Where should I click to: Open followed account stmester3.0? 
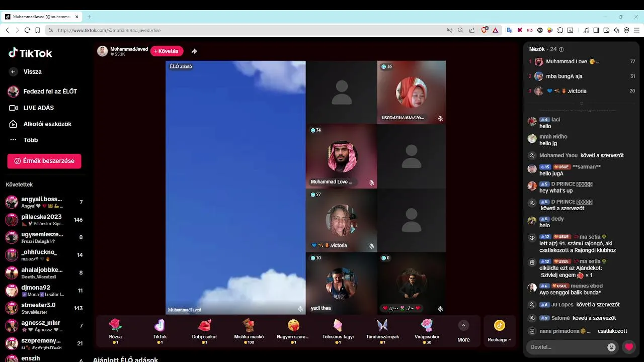coord(44,308)
